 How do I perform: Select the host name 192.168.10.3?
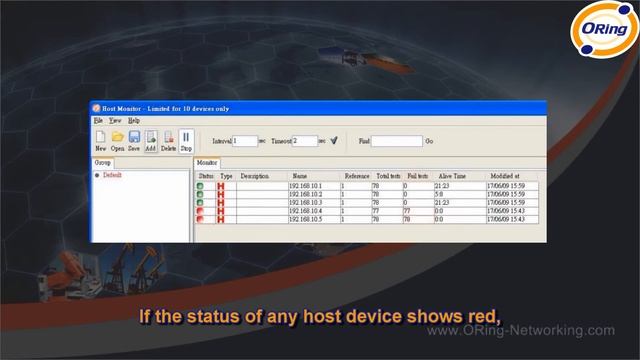306,202
